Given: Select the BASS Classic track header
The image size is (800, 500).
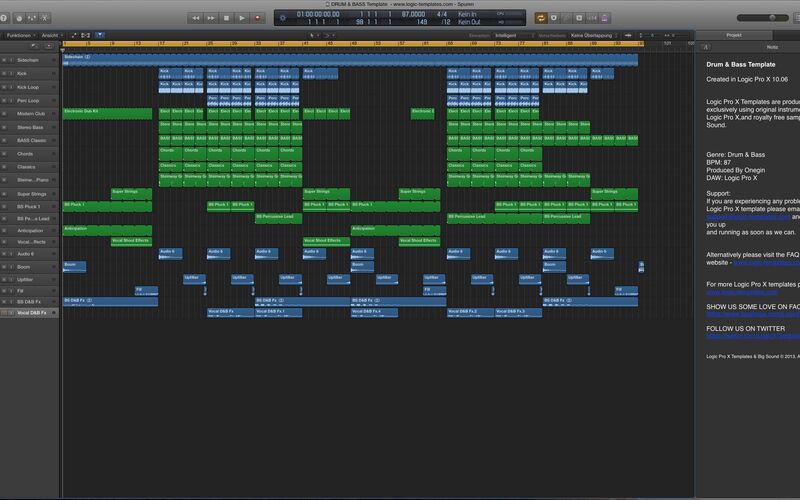Looking at the screenshot, I should [29, 140].
